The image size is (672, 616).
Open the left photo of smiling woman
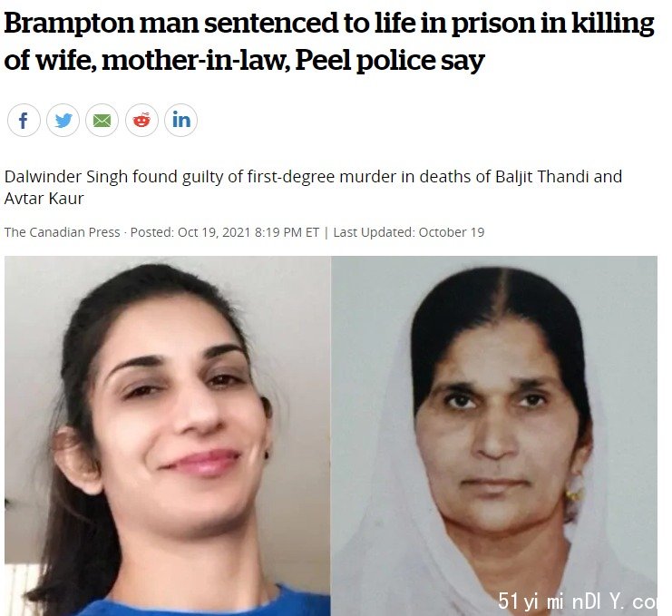168,436
